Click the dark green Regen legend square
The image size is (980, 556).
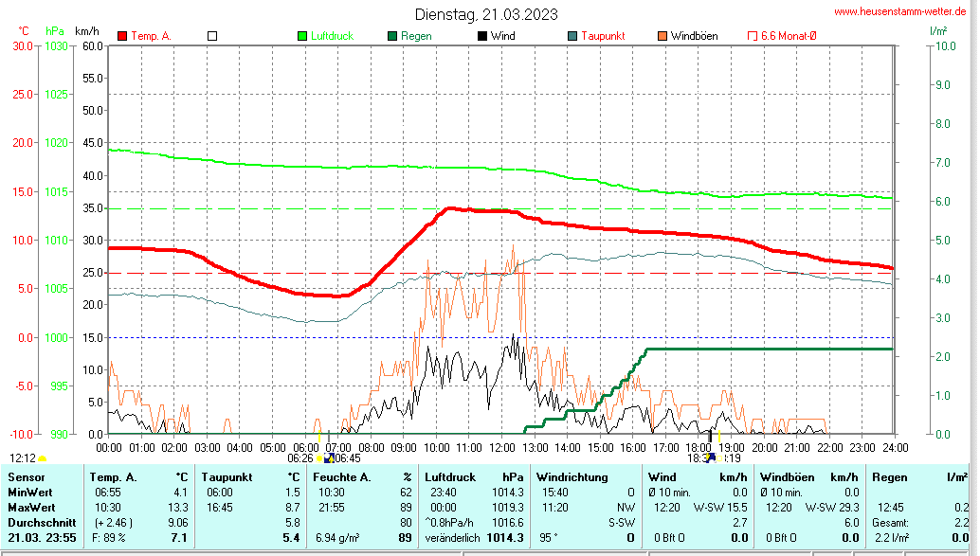pos(392,36)
